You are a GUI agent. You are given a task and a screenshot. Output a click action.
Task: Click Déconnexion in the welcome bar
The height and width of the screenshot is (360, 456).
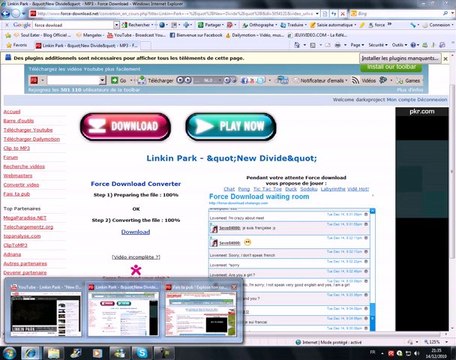pos(432,99)
